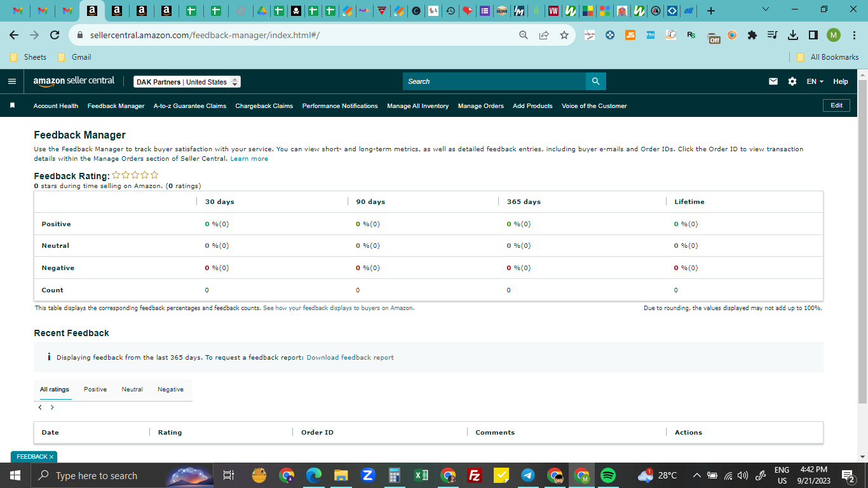Screen dimensions: 868x488
Task: Open Performance Notifications
Action: [340, 106]
